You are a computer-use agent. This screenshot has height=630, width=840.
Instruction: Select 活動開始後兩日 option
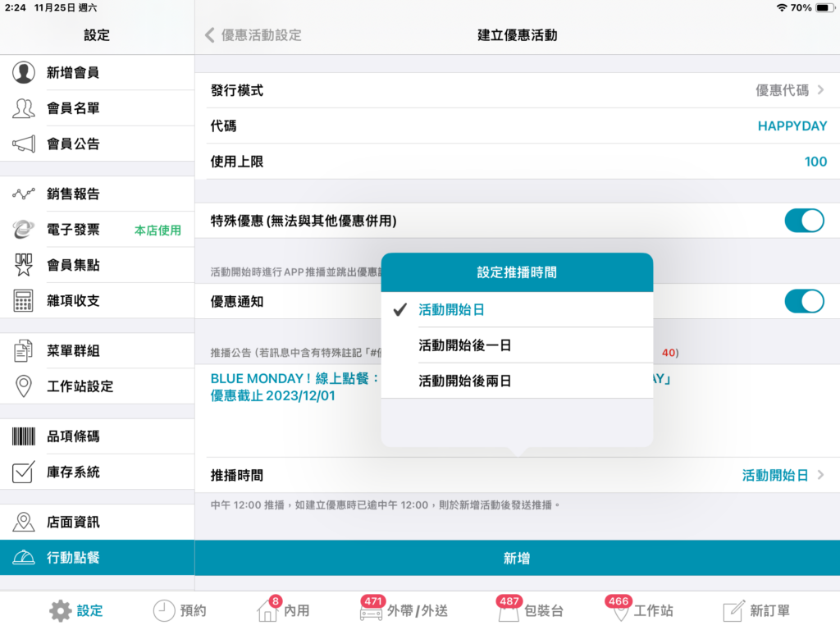click(517, 381)
